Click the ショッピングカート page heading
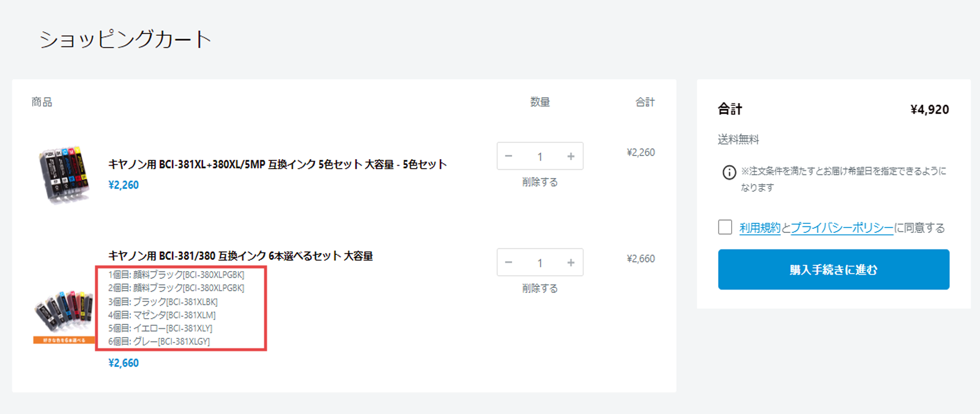 tap(125, 39)
